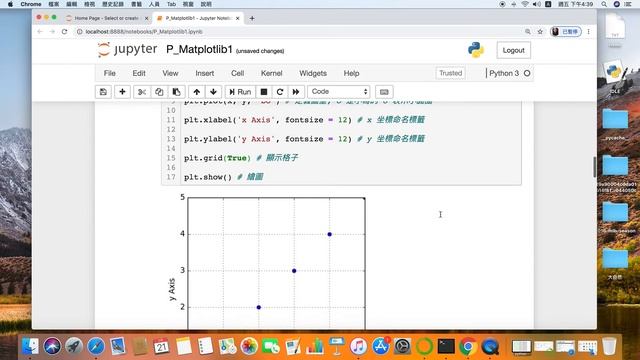Open the File menu
This screenshot has height=360, width=640.
tap(109, 73)
